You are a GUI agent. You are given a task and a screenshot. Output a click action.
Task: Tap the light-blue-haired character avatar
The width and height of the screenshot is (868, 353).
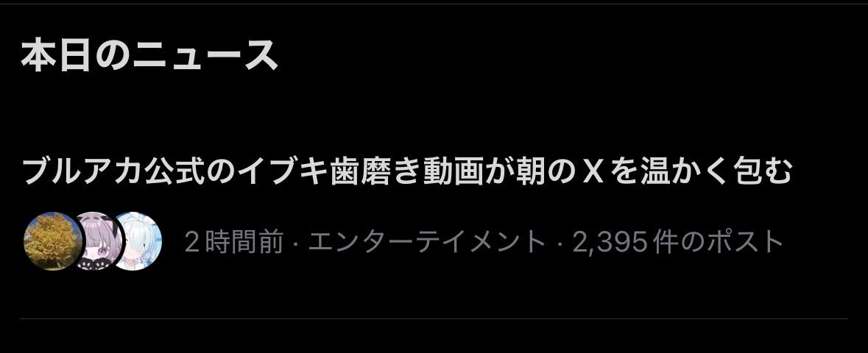(137, 240)
